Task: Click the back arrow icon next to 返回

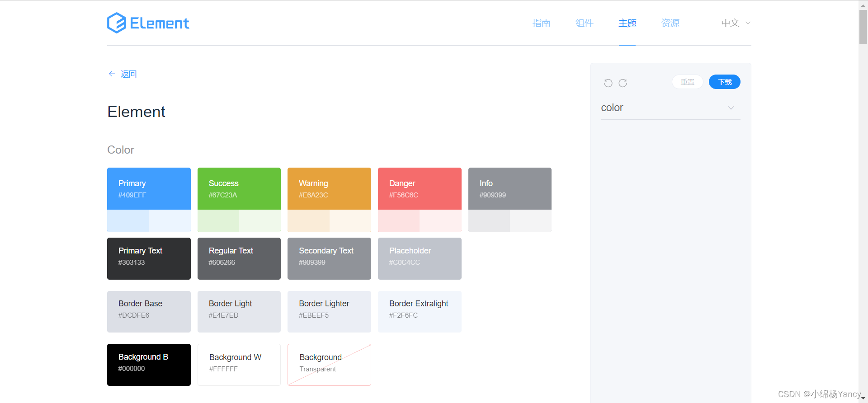Action: pos(112,74)
